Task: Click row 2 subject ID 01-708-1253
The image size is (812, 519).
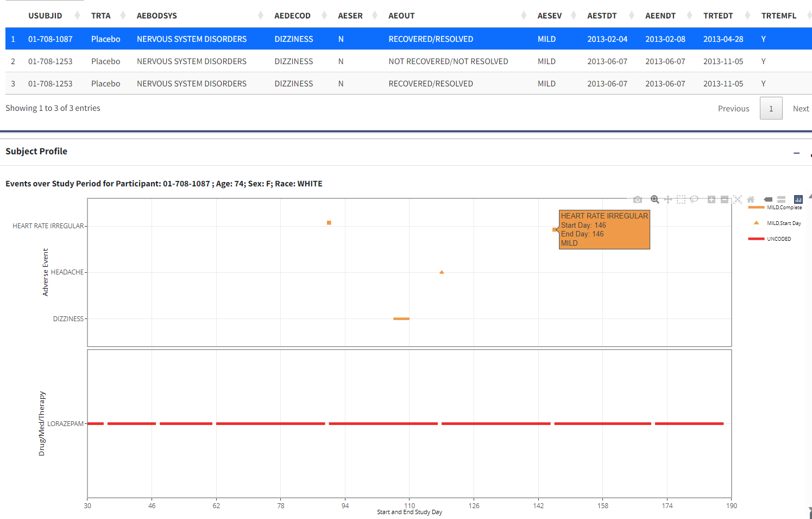Action: point(51,61)
